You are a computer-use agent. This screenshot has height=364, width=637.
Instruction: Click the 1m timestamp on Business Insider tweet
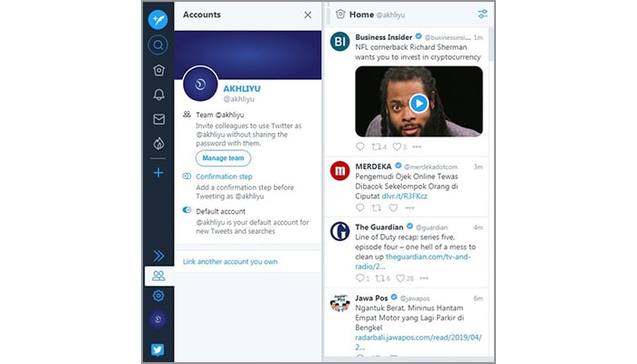pyautogui.click(x=478, y=37)
